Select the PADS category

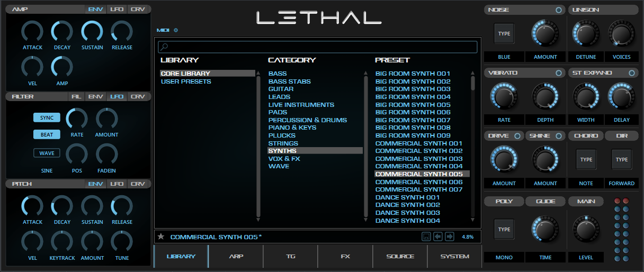(278, 112)
